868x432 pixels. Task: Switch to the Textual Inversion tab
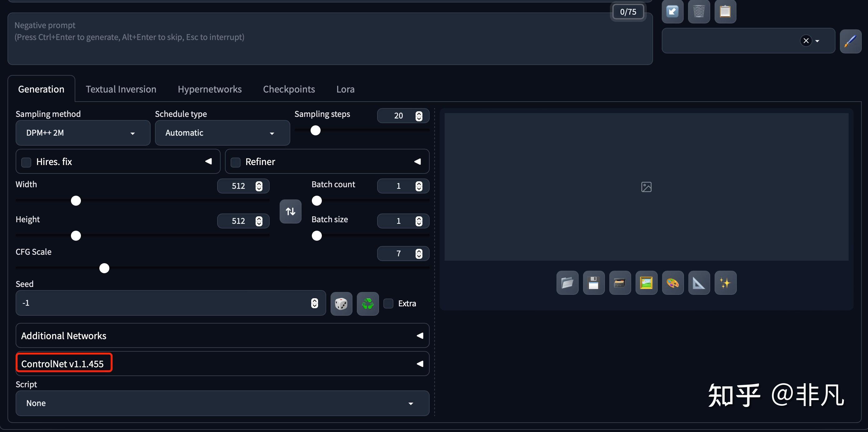tap(121, 89)
